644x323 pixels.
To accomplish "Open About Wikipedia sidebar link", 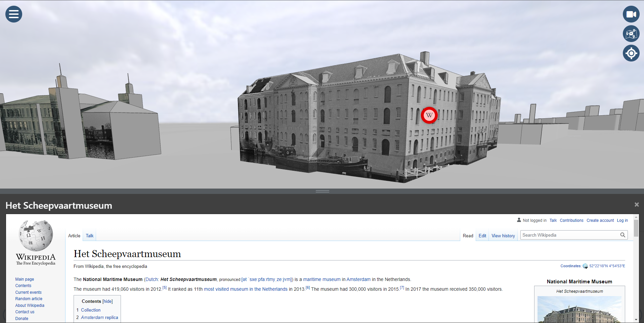I will point(30,306).
